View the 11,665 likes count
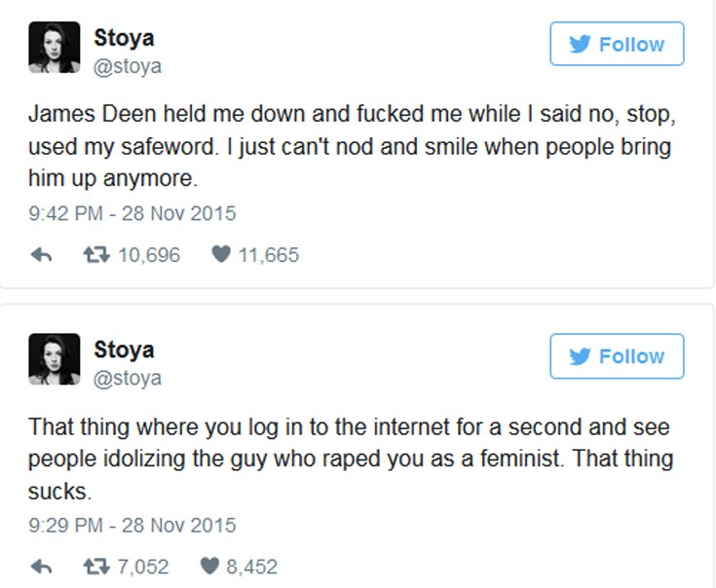 click(268, 256)
